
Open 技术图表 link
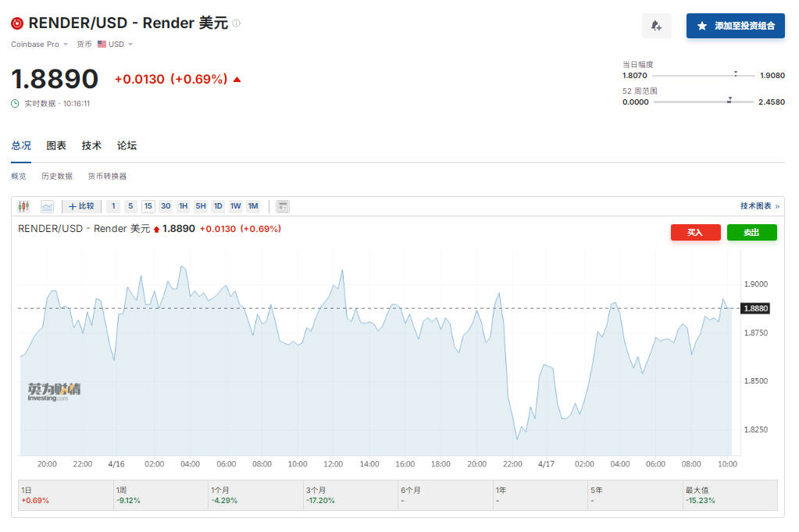coord(760,206)
